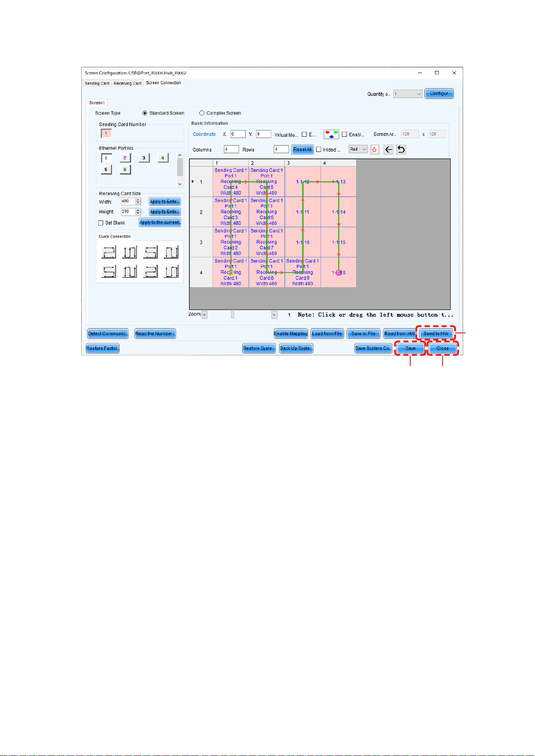Click Send to HW button
Screen dimensions: 535x756
[436, 333]
